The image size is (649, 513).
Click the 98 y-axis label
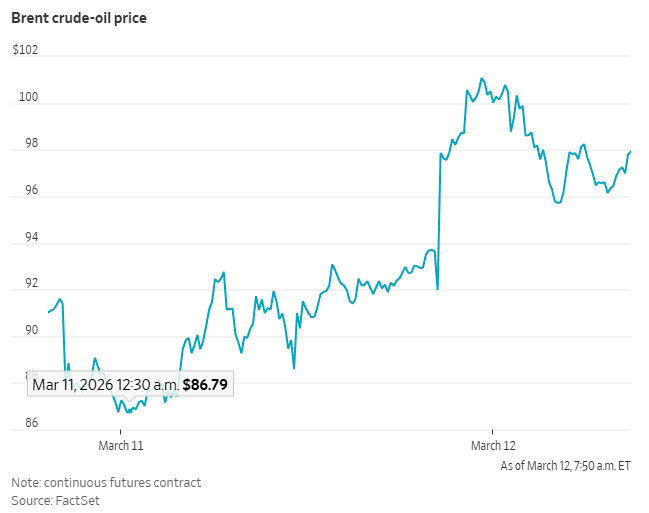[20, 143]
